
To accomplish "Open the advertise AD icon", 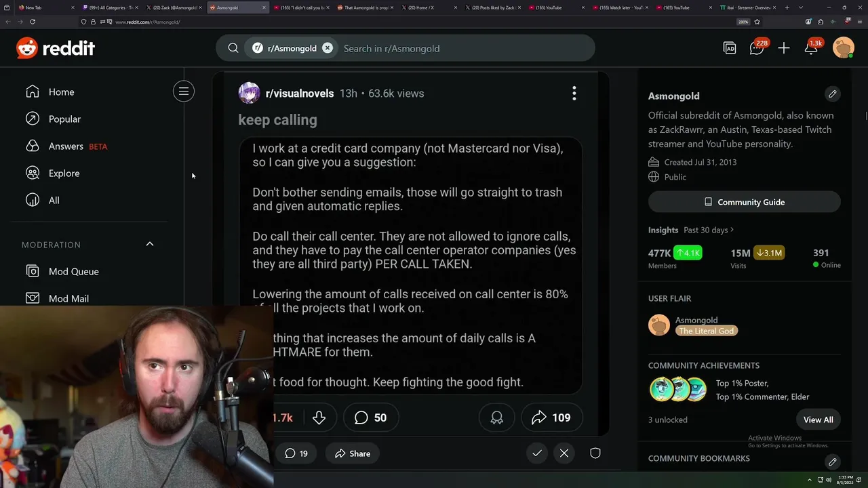I will click(x=730, y=48).
